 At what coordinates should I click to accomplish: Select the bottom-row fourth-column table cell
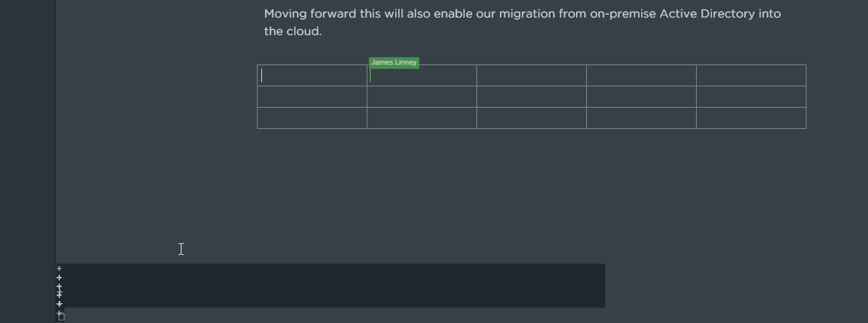[641, 118]
